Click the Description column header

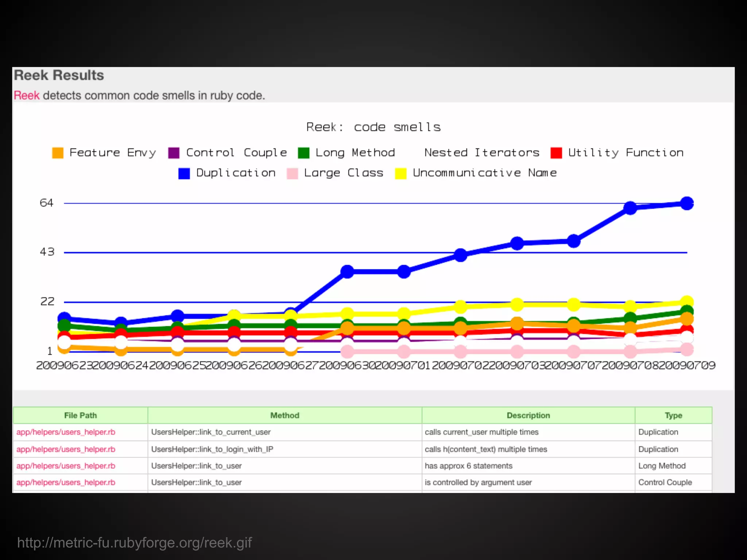point(528,415)
